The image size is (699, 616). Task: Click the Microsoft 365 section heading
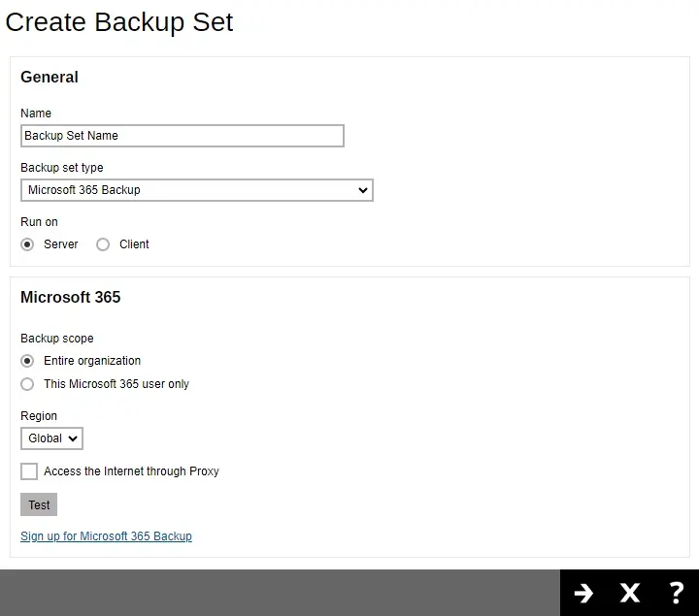[70, 297]
